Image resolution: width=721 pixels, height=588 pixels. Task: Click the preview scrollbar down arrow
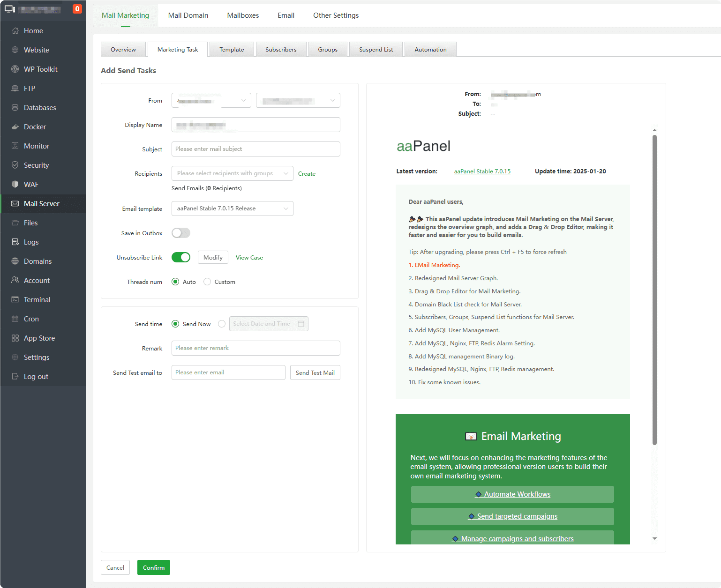(654, 539)
